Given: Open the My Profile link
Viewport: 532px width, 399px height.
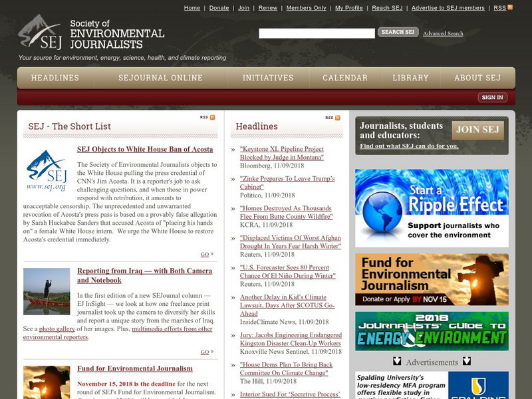Looking at the screenshot, I should point(348,8).
